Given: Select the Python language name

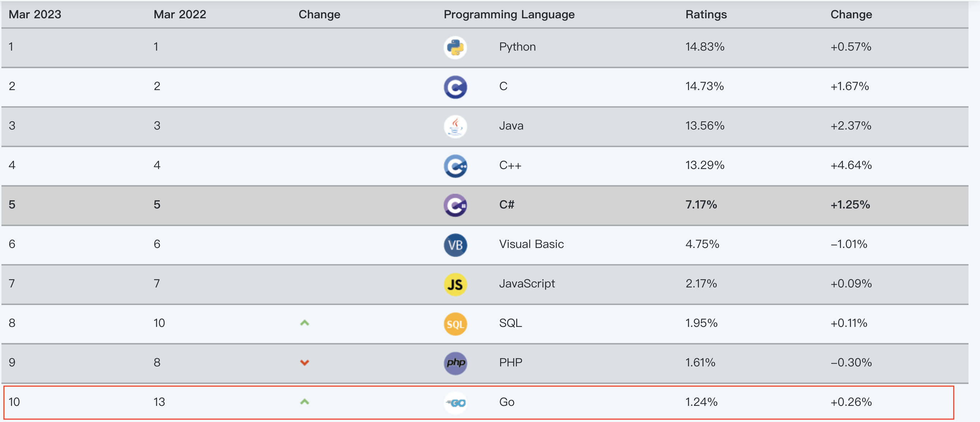Looking at the screenshot, I should 517,47.
